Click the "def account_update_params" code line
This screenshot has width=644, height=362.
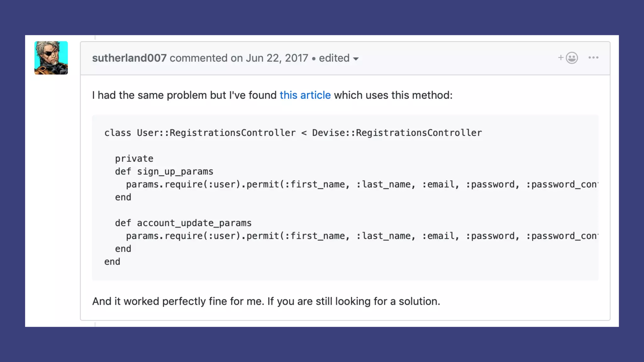183,223
